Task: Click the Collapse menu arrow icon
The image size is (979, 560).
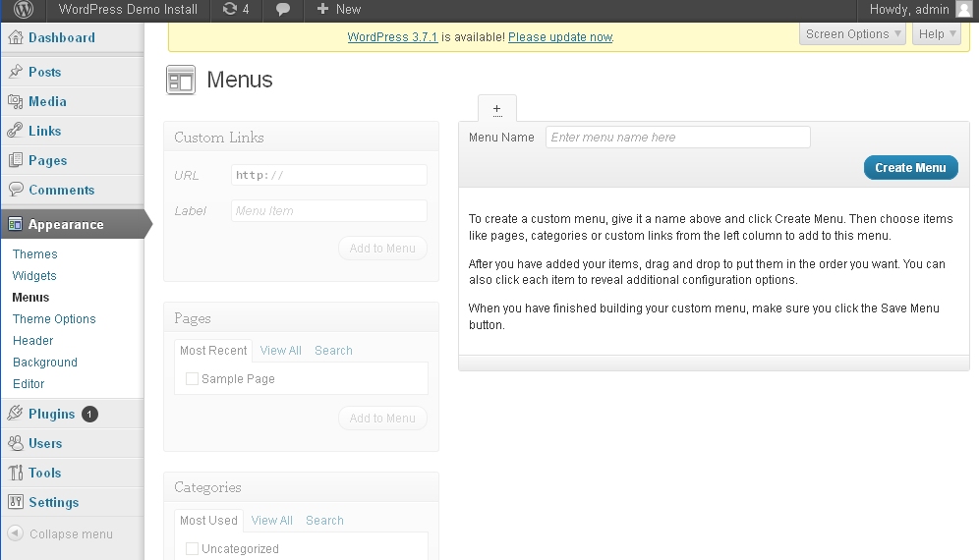Action: coord(16,533)
